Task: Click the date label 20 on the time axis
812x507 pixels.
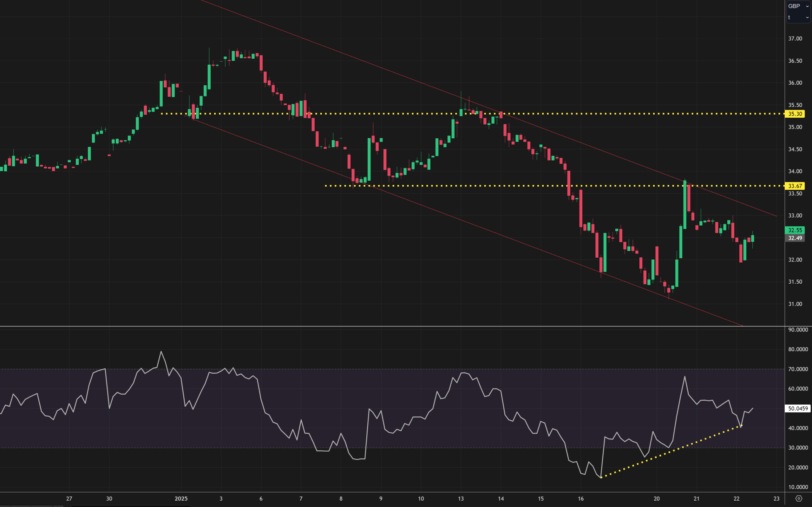Action: pyautogui.click(x=657, y=499)
